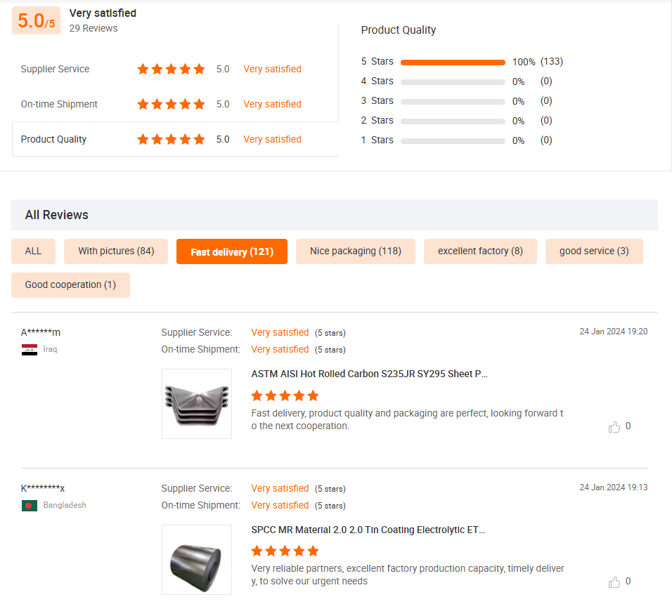Filter reviews With pictures (84)
Screen dimensions: 672x616
[116, 251]
